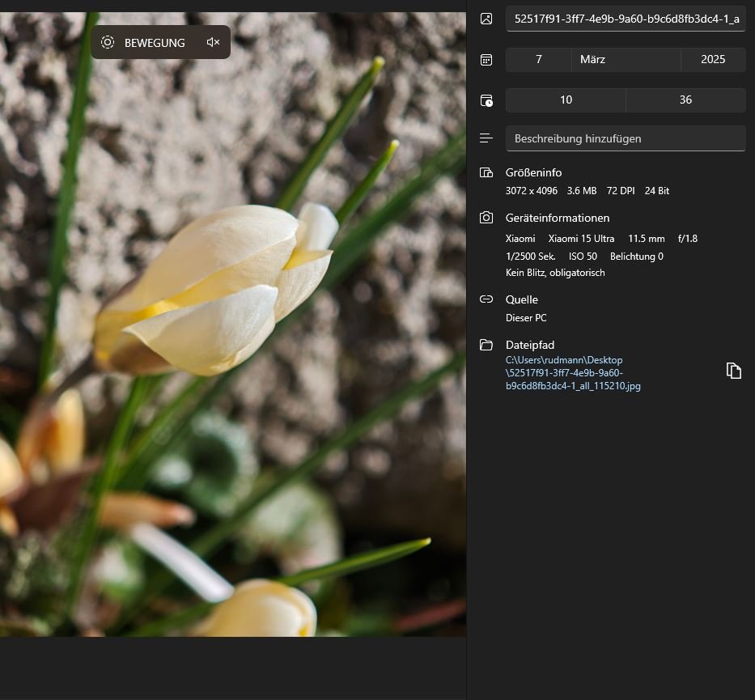Open the year field showing 2025
This screenshot has width=755, height=700.
click(x=712, y=60)
